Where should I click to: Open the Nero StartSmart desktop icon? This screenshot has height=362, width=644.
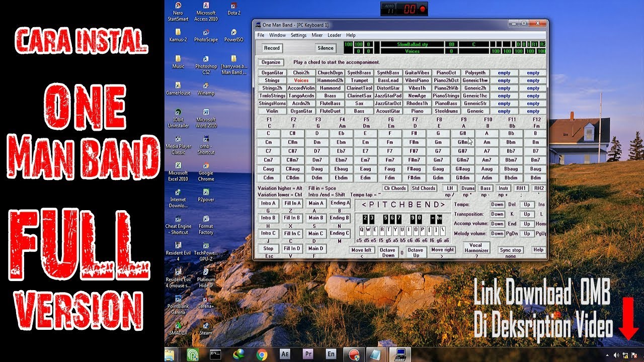click(x=178, y=12)
